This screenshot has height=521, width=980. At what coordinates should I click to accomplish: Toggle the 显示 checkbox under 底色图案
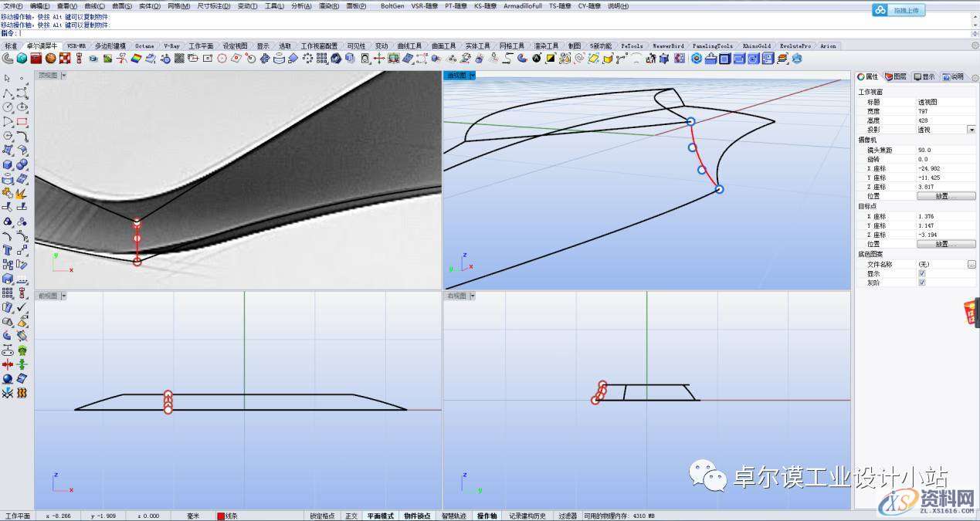(x=921, y=273)
